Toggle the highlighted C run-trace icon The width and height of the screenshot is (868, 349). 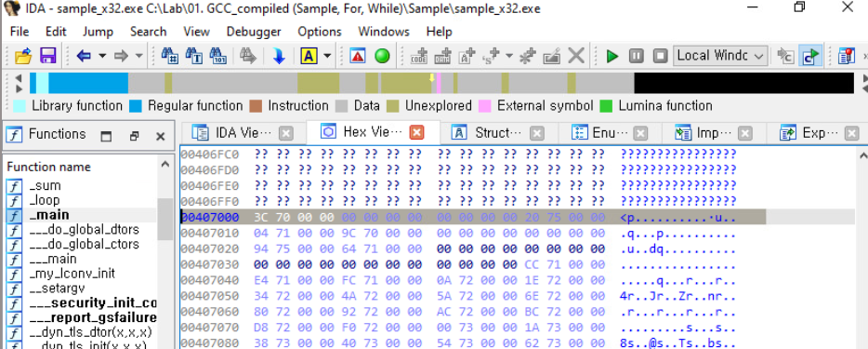point(810,56)
